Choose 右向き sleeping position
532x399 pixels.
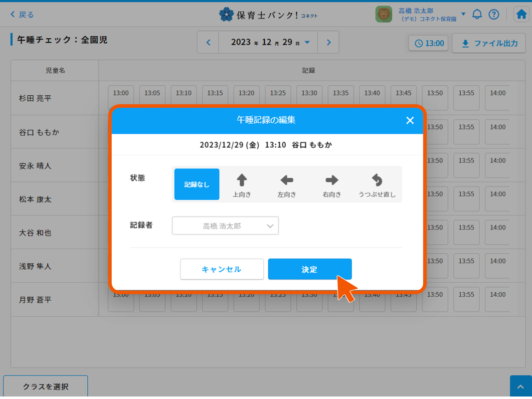tap(332, 184)
